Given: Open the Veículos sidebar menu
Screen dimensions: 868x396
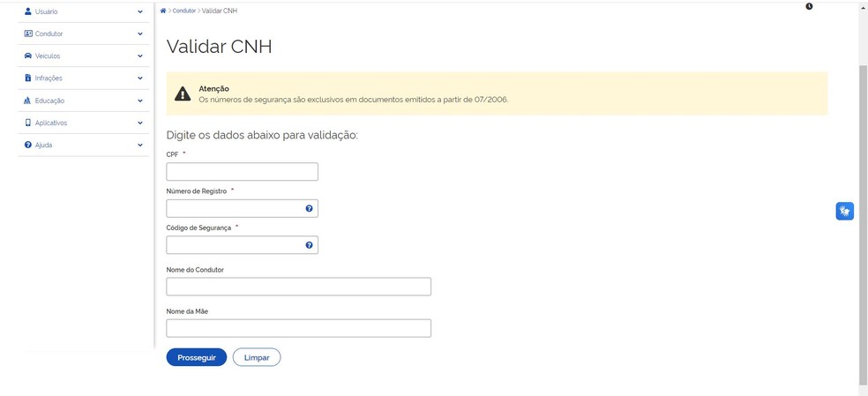Looking at the screenshot, I should point(84,56).
